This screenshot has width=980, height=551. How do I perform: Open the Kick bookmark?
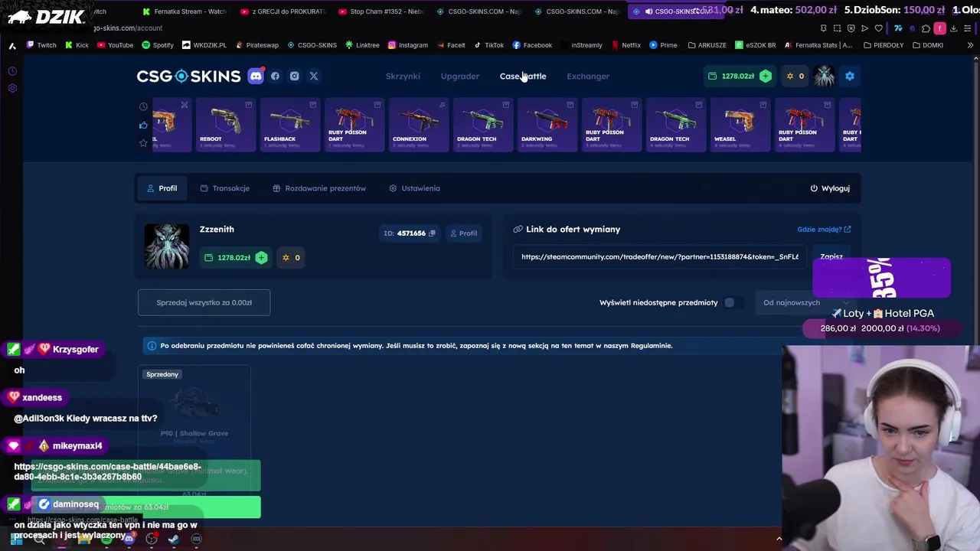(77, 45)
